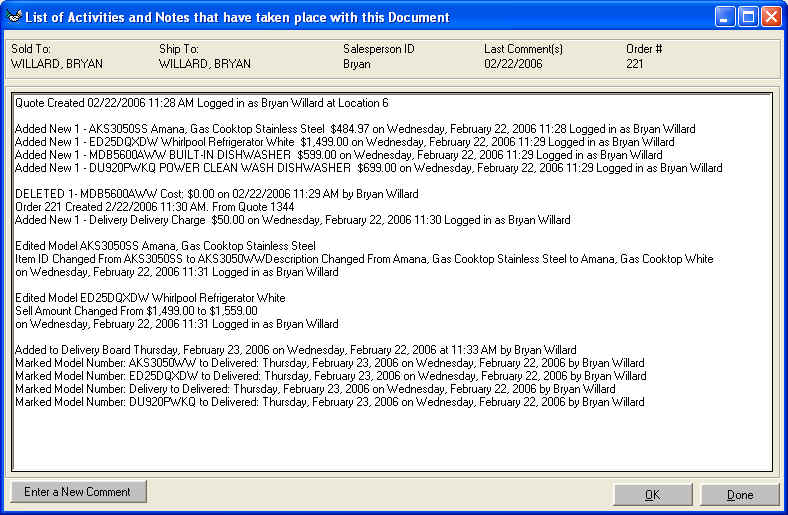Click the Order # value 221
This screenshot has height=515, width=788.
635,64
